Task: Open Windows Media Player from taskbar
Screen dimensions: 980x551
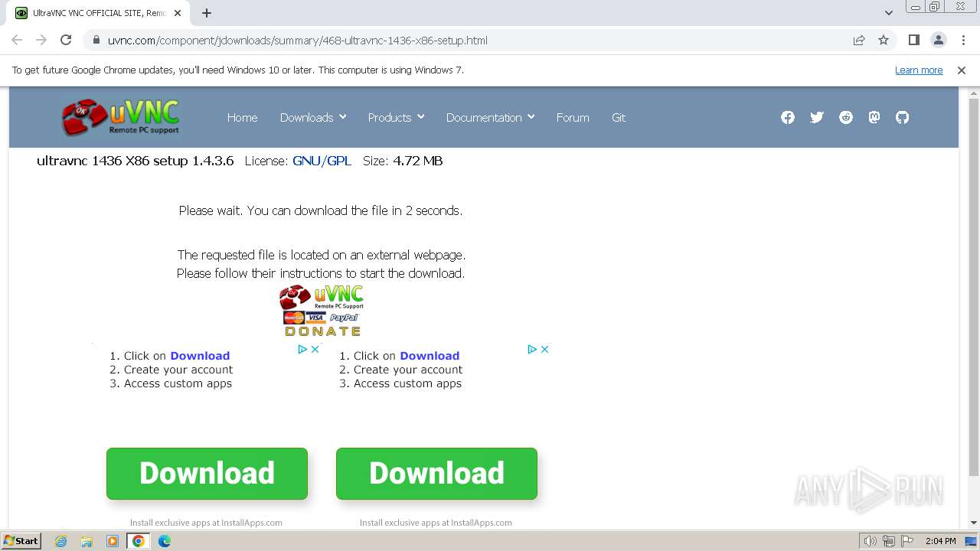Action: coord(113,541)
